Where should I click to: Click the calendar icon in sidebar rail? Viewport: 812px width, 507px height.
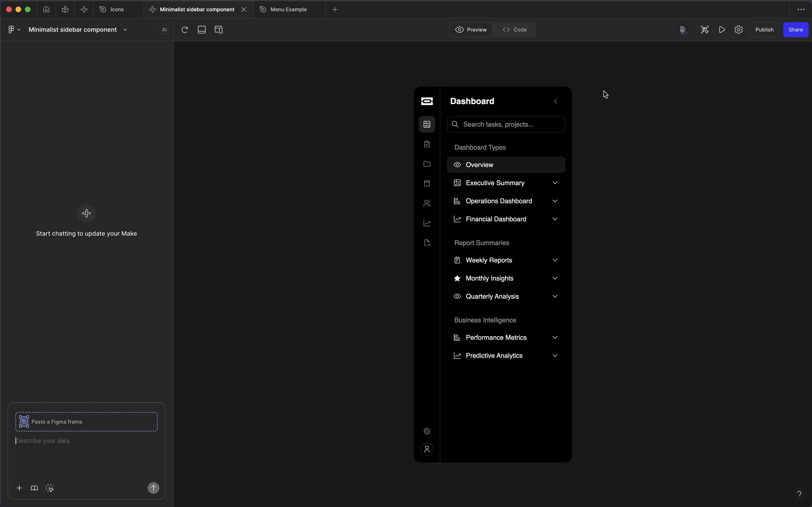click(x=427, y=183)
